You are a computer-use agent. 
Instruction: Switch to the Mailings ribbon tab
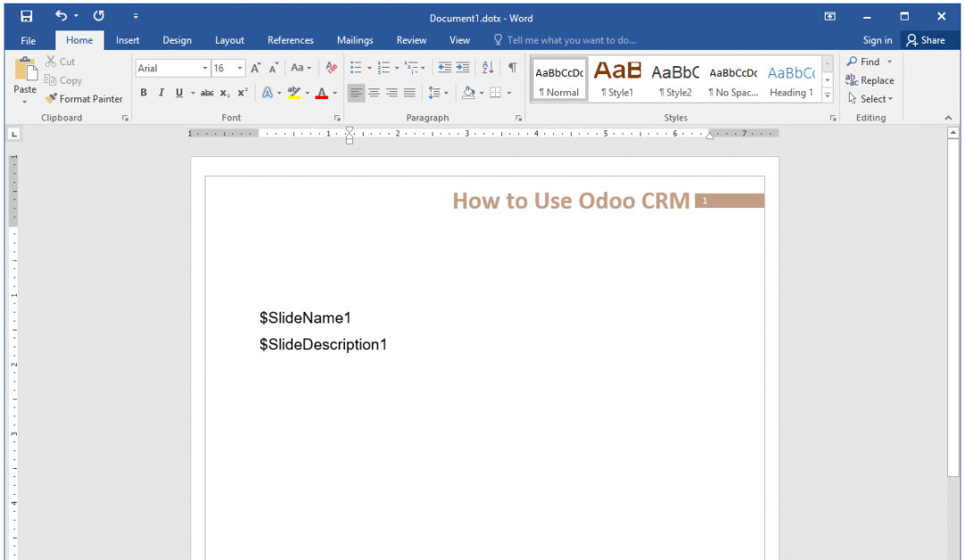tap(355, 39)
